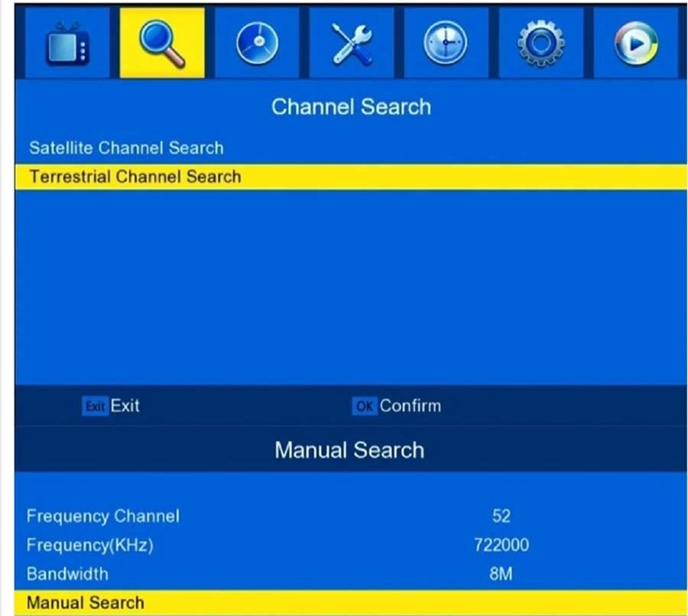The image size is (688, 616).
Task: Click the Exit key hint
Action: [x=111, y=406]
